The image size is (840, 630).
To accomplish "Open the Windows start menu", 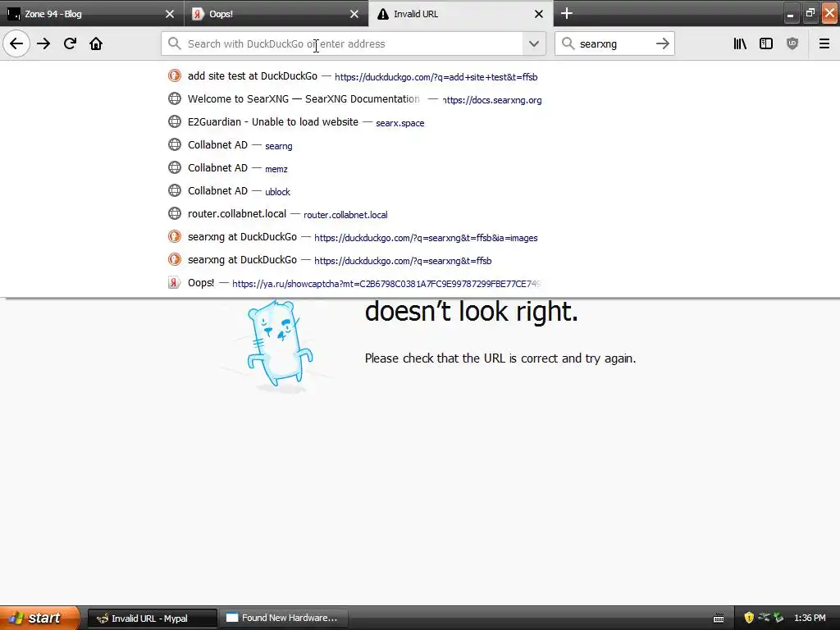I will coord(39,618).
